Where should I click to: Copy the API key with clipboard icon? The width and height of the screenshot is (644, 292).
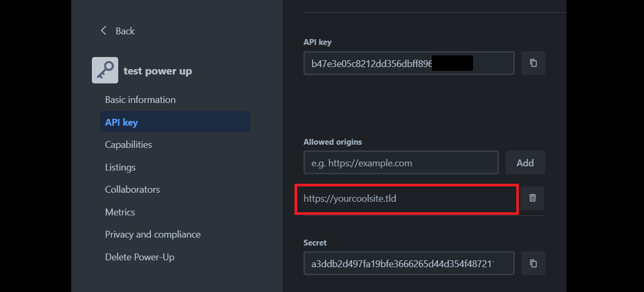(x=533, y=63)
